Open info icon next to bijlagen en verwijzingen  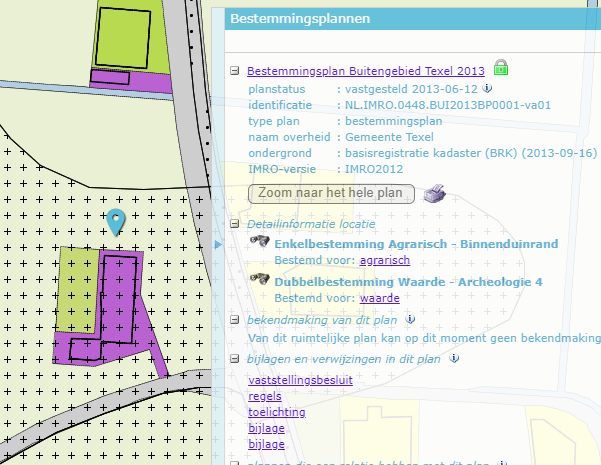(x=454, y=358)
